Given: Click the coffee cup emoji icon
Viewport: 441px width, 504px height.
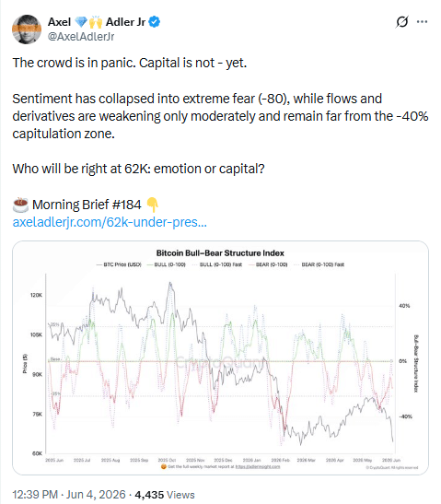Looking at the screenshot, I should [20, 205].
